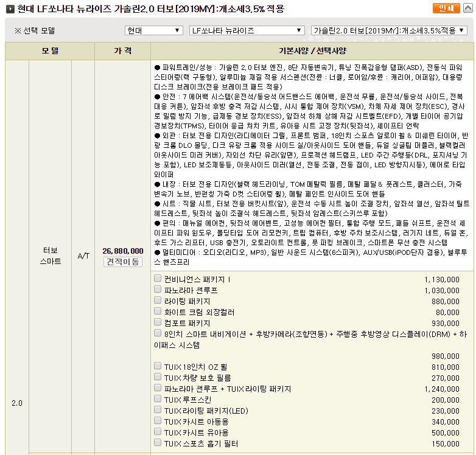Click the orange 인쇄 print button
This screenshot has width=476, height=455.
pyautogui.click(x=446, y=8)
